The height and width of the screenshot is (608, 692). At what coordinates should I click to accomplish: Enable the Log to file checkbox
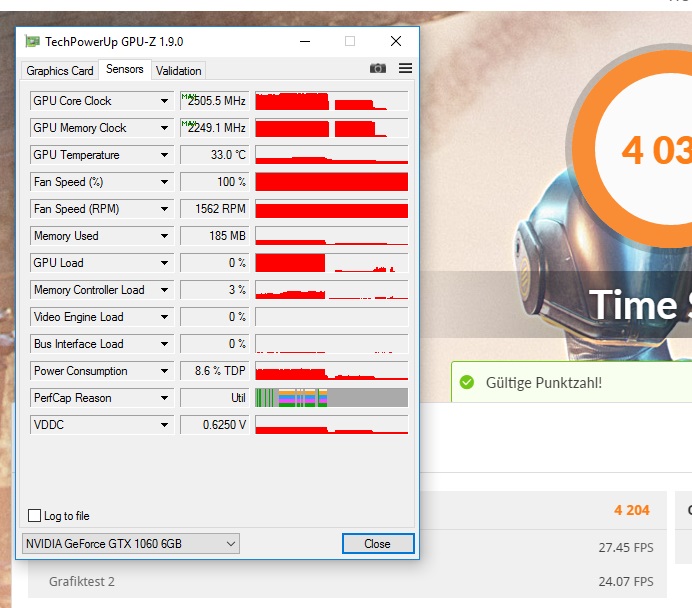34,515
